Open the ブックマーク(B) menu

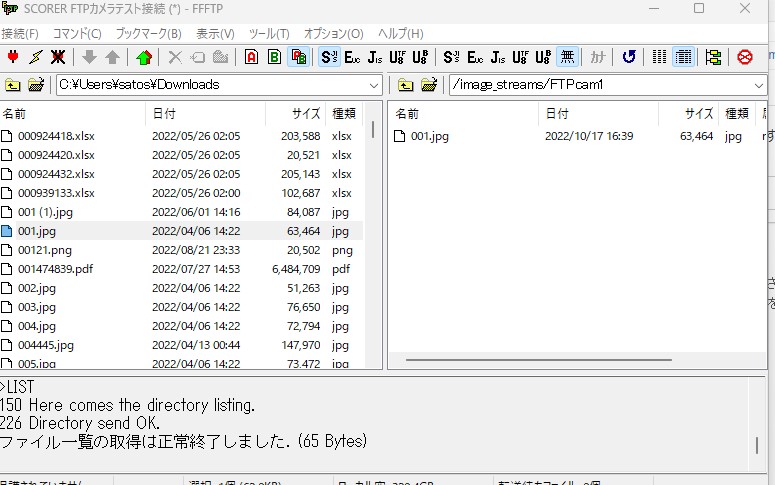(148, 34)
